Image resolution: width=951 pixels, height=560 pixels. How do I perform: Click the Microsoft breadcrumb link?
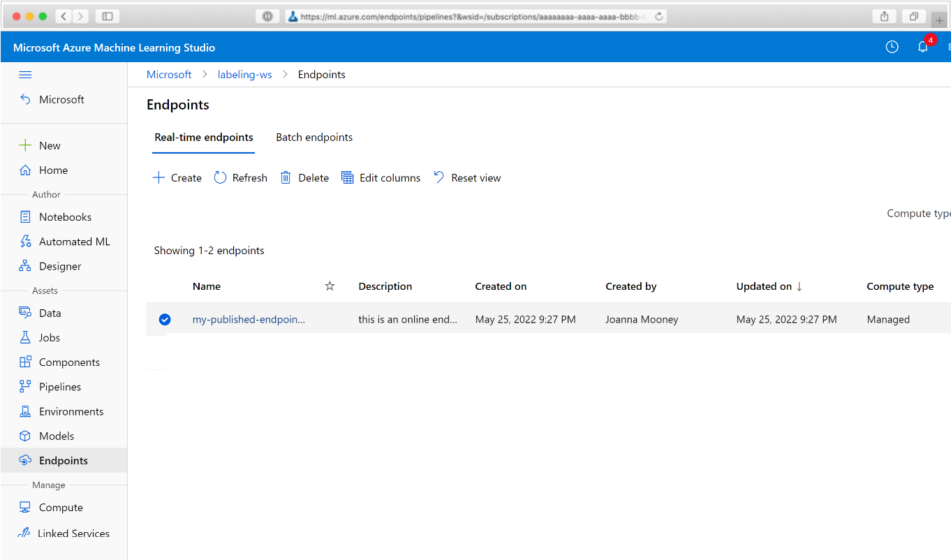169,75
